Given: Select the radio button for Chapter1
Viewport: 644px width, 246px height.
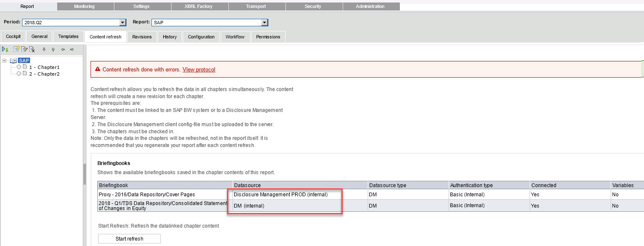Looking at the screenshot, I should [x=19, y=67].
